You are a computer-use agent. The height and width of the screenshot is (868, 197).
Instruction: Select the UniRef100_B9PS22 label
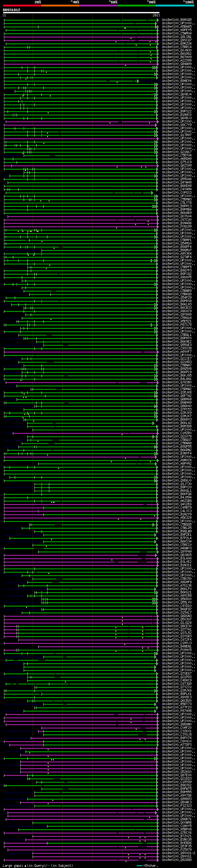(177, 111)
